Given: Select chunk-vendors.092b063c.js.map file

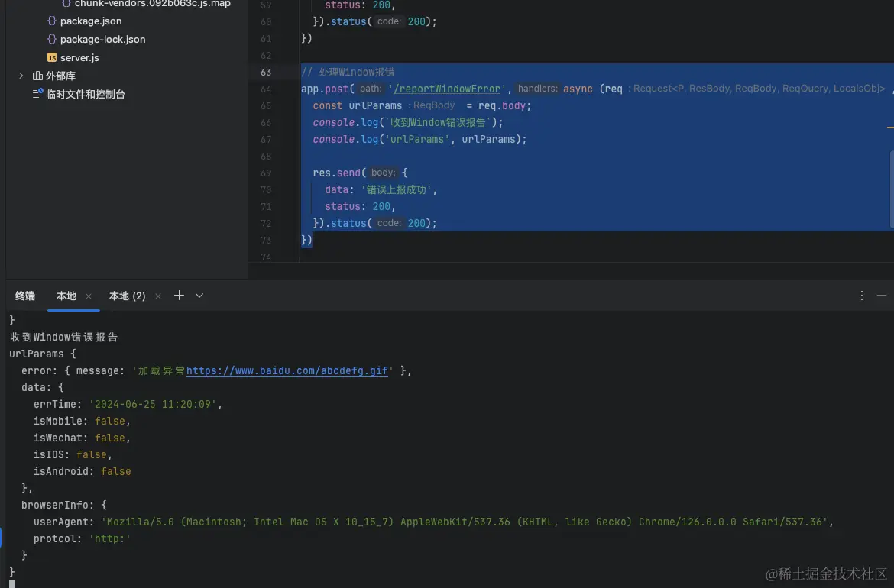Looking at the screenshot, I should [152, 3].
